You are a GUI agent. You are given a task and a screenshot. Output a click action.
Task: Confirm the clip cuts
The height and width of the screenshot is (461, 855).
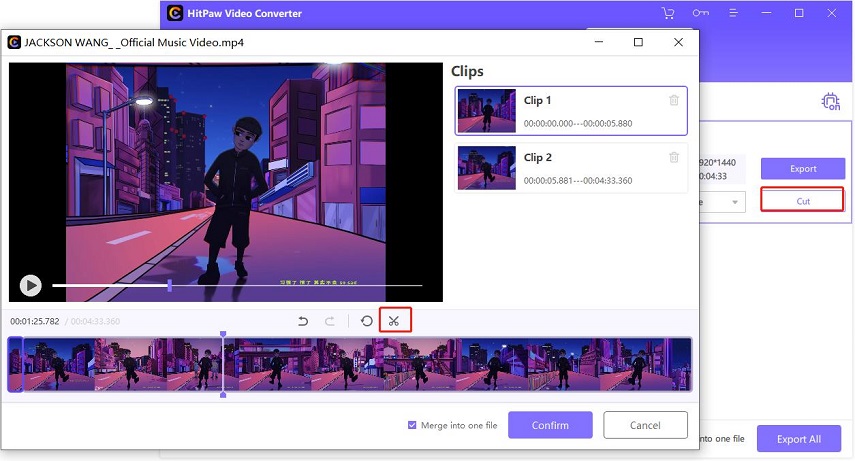550,425
